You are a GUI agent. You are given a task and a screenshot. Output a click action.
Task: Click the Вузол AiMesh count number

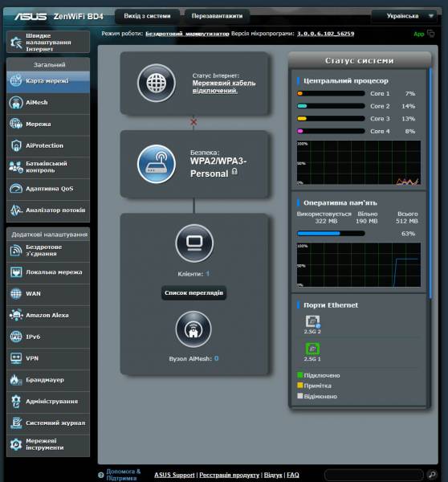click(216, 358)
